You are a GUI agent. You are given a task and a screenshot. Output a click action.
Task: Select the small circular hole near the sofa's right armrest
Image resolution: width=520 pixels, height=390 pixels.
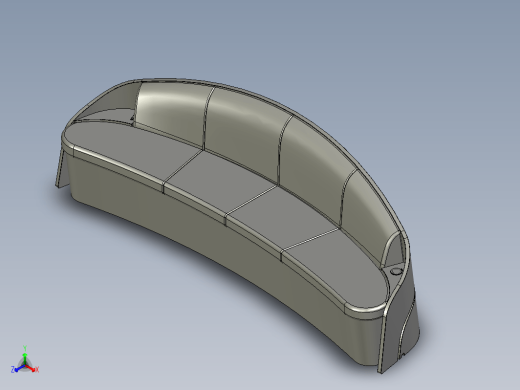pos(396,272)
